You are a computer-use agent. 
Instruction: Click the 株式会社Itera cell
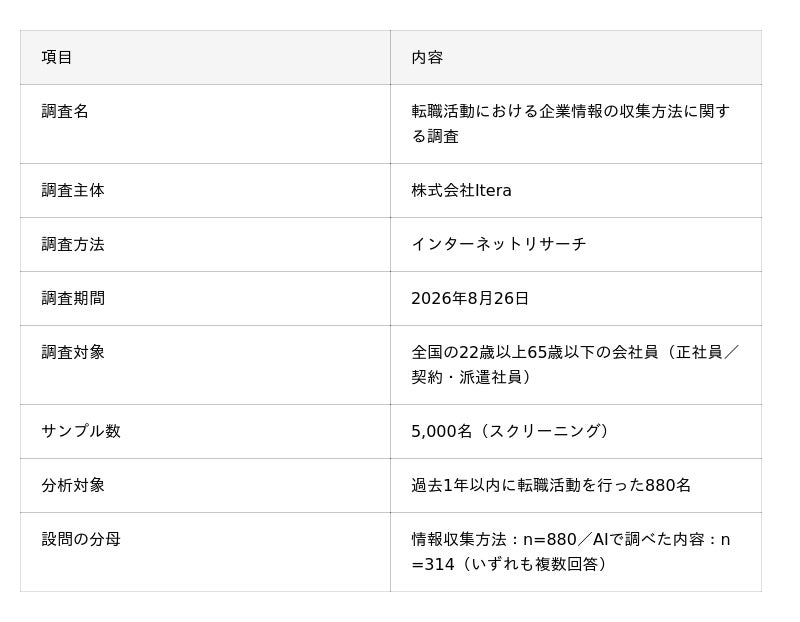coord(461,190)
